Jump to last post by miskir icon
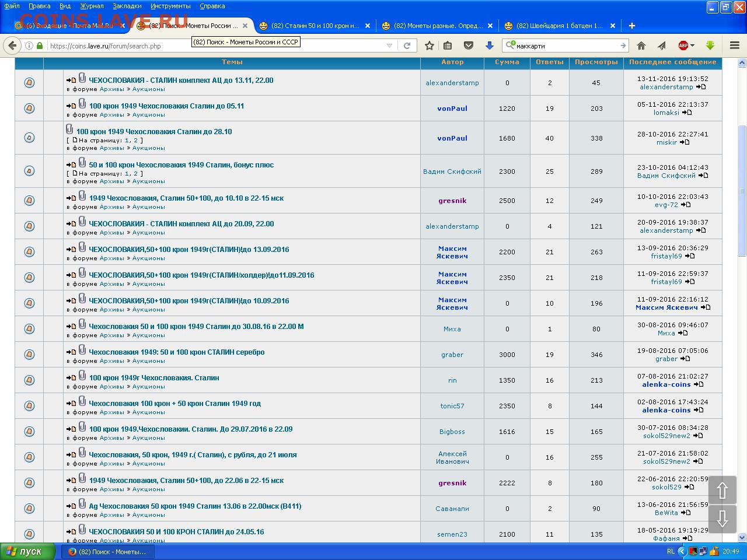Screen dimensions: 747x560 (x=685, y=142)
